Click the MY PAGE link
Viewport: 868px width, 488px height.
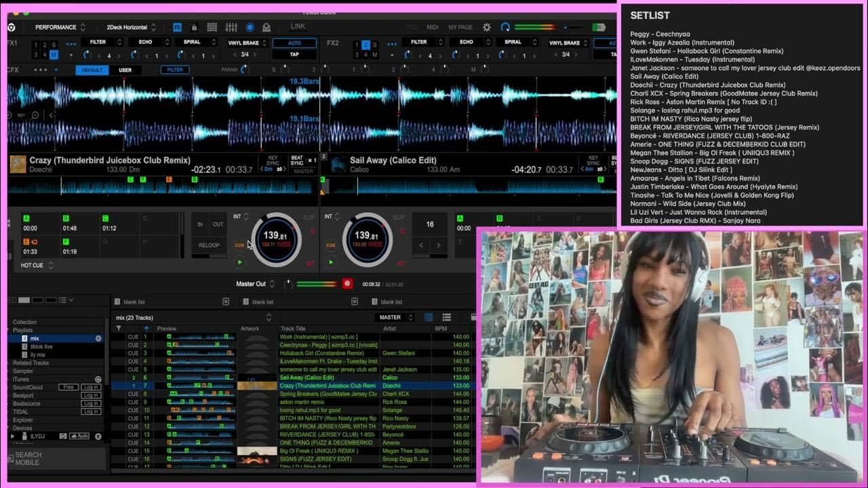[460, 28]
